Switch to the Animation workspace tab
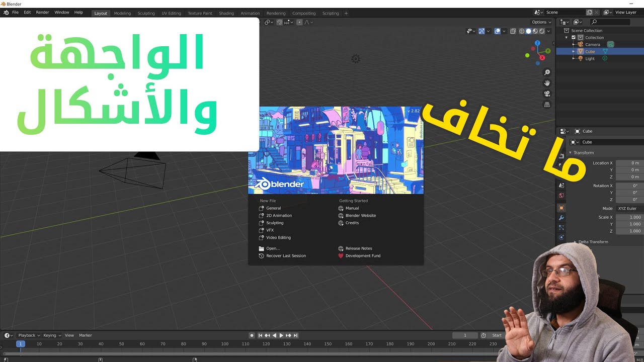Image resolution: width=644 pixels, height=362 pixels. pos(250,14)
